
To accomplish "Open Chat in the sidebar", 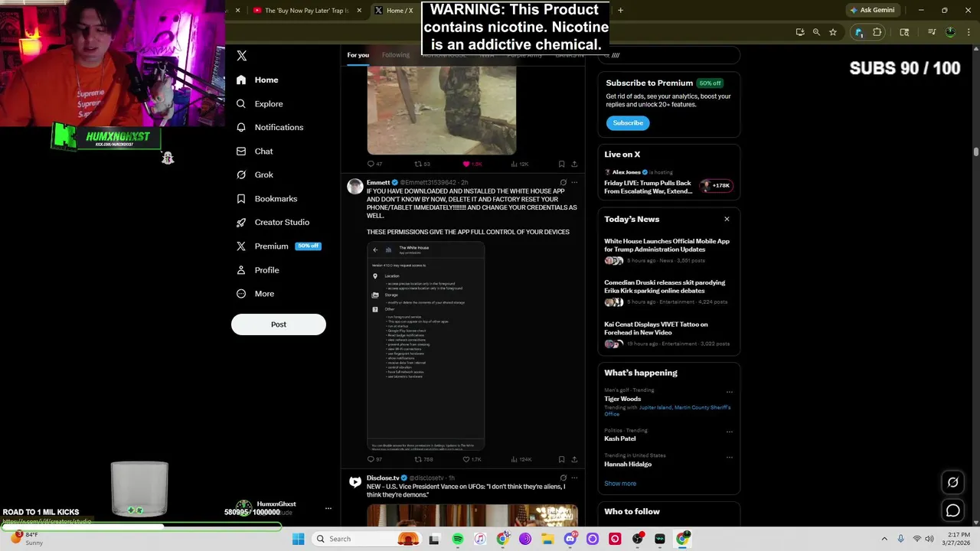I will click(x=255, y=151).
